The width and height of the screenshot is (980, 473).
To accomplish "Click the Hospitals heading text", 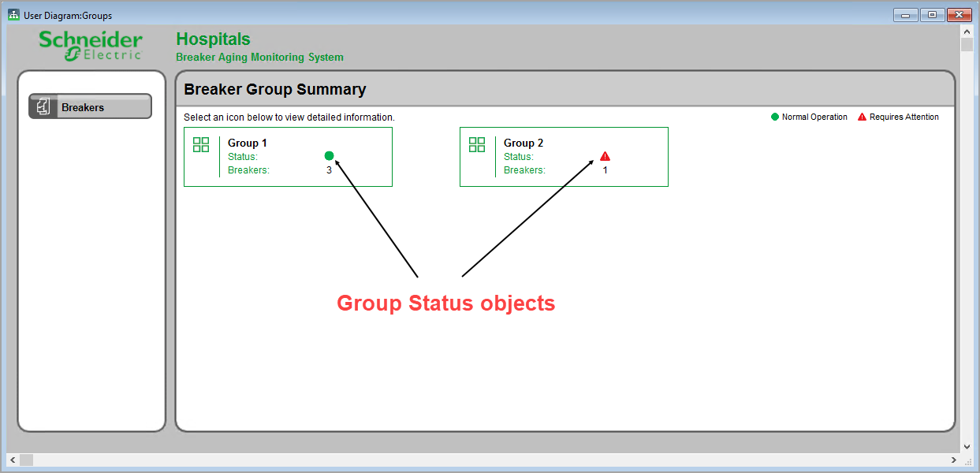I will [213, 39].
